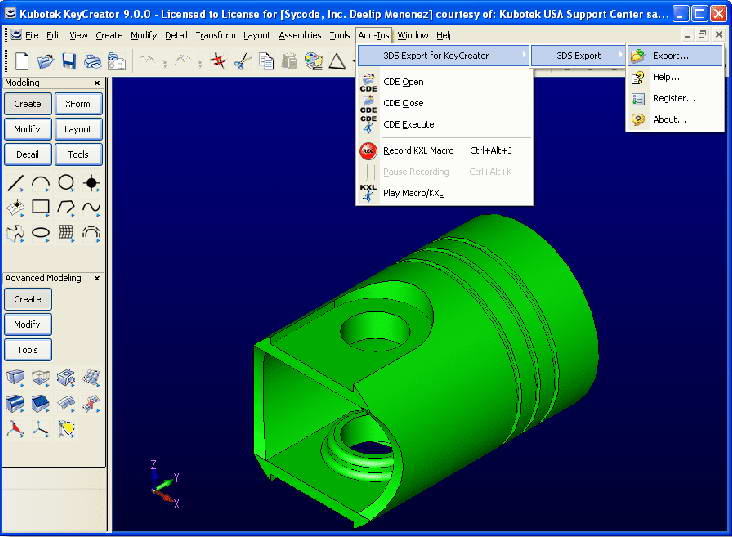Select the point-on-surface tool

tap(16, 207)
